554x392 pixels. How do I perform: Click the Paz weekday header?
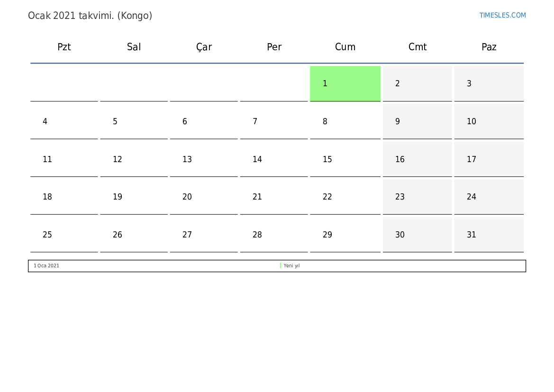coord(489,47)
